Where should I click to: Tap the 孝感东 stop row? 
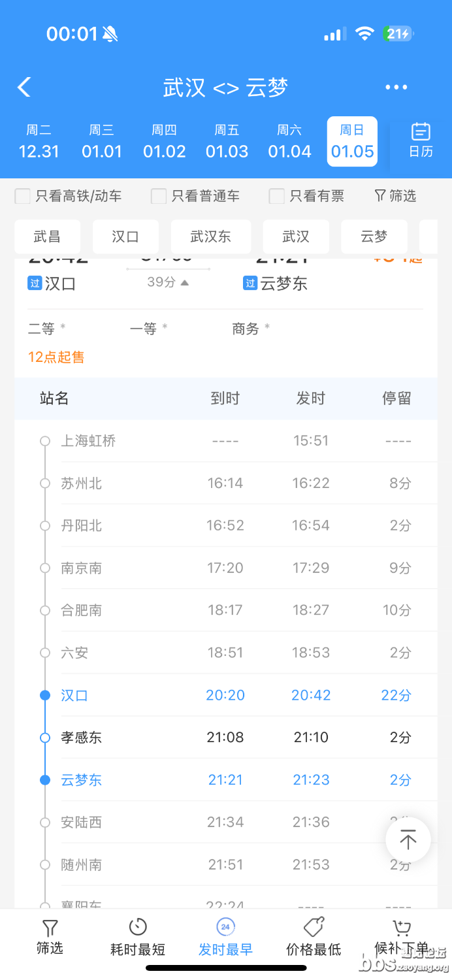pyautogui.click(x=225, y=738)
